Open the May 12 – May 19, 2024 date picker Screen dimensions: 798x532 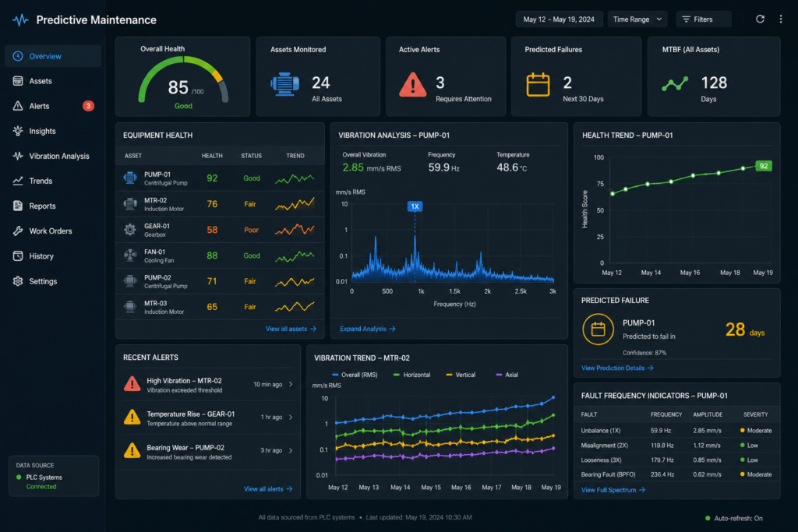click(559, 19)
